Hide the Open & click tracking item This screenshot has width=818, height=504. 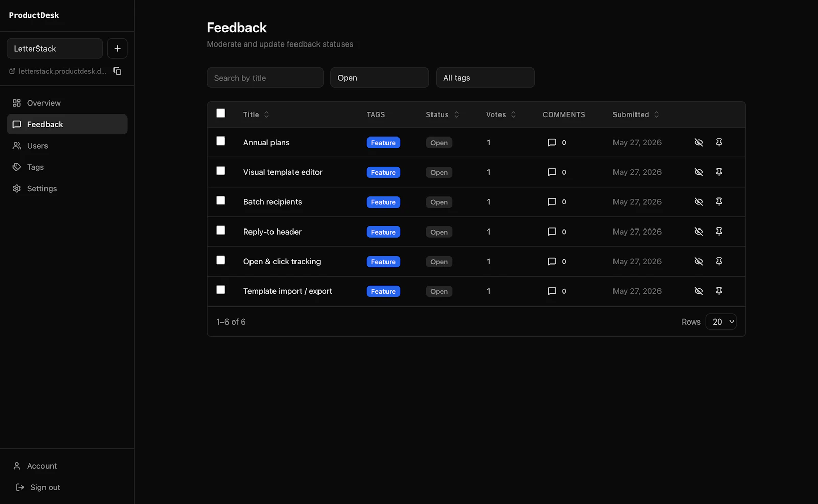pos(699,261)
